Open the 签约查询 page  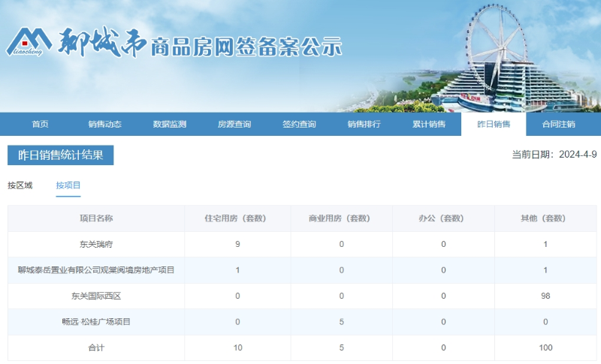click(299, 125)
